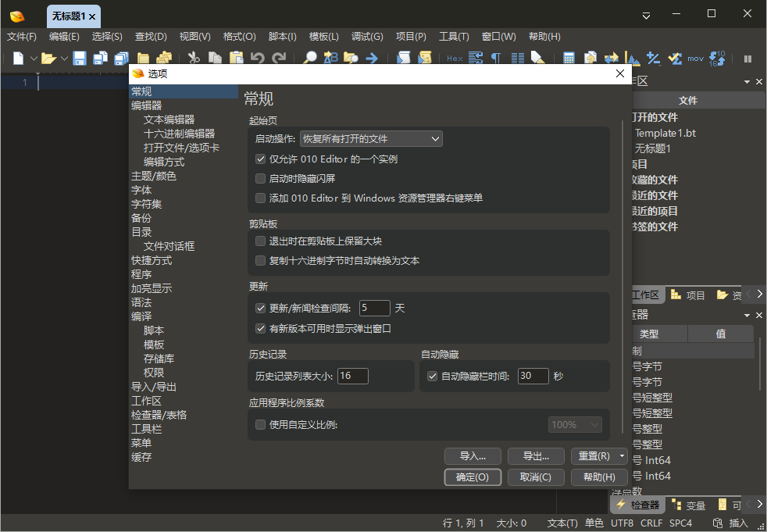Click the 导入... button
This screenshot has width=767, height=532.
pos(473,456)
